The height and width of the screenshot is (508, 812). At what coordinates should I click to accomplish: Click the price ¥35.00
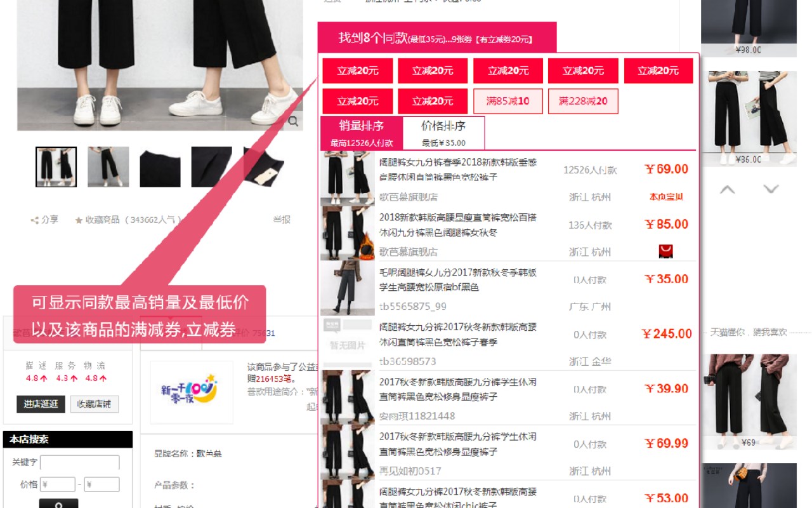pos(666,279)
